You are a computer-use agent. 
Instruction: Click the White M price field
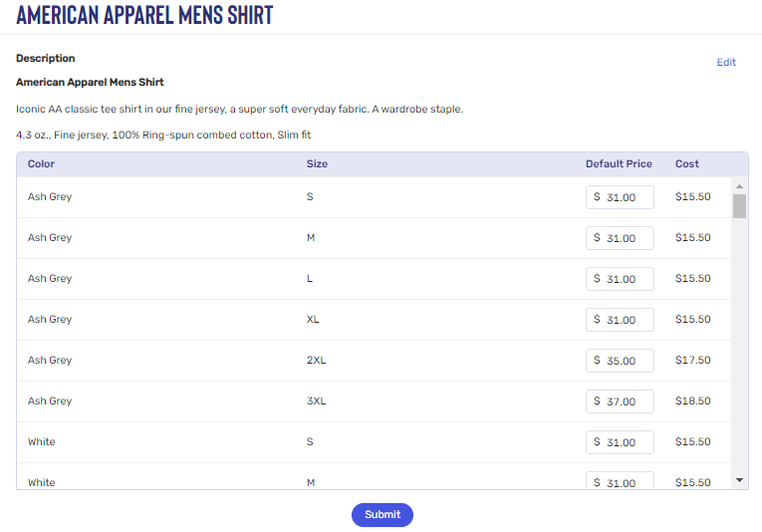(x=620, y=480)
